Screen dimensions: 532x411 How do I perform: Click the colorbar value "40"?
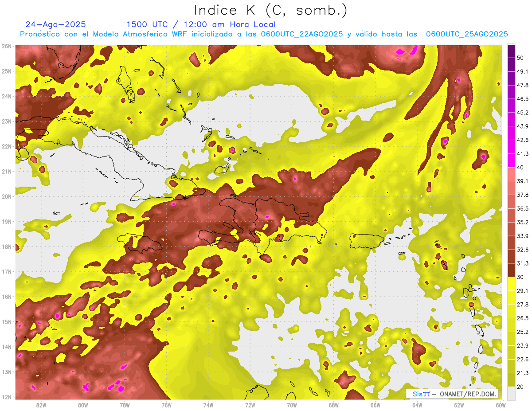point(520,167)
